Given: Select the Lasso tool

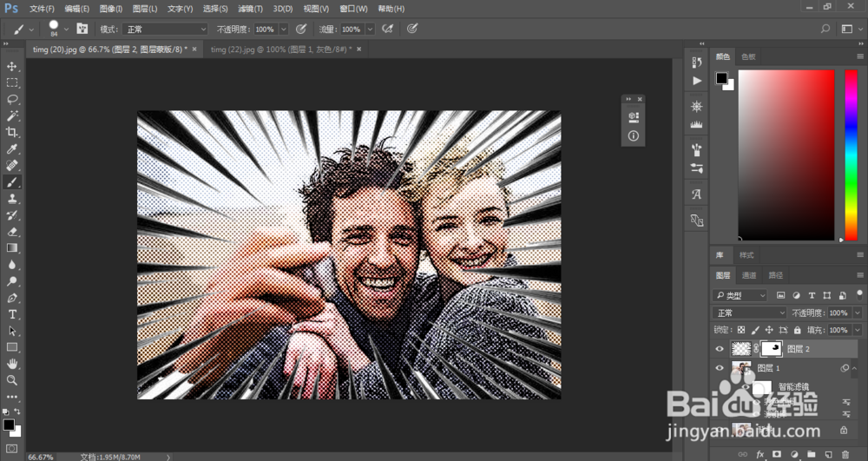Looking at the screenshot, I should point(11,99).
